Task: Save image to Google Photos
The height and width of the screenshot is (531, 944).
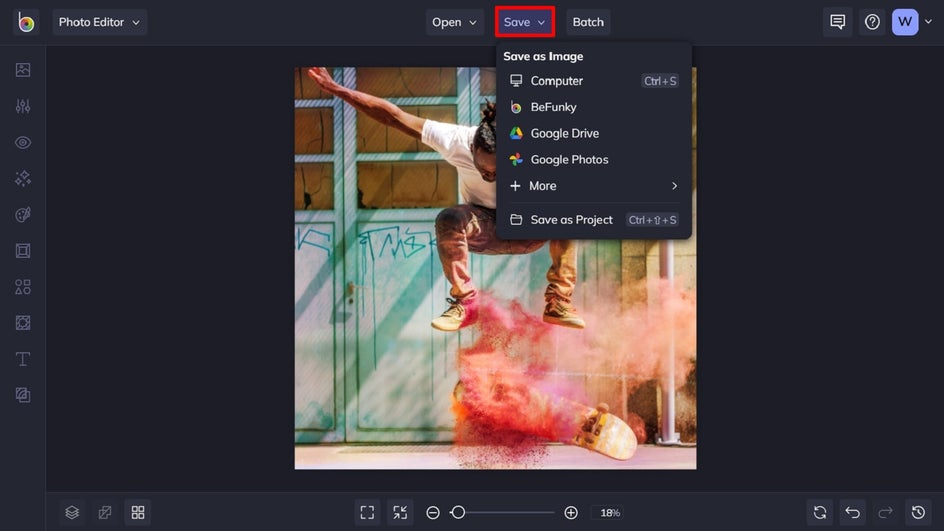Action: click(594, 160)
